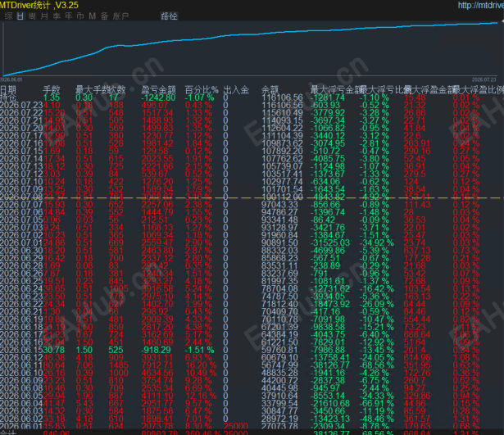Select the 日 daily statistics tab
504x435 pixels.
[20, 16]
